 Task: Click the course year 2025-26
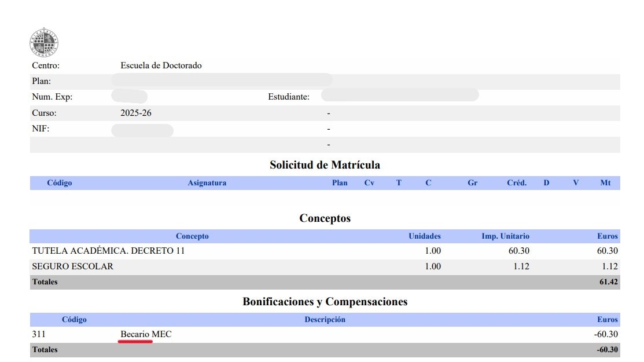pos(136,113)
